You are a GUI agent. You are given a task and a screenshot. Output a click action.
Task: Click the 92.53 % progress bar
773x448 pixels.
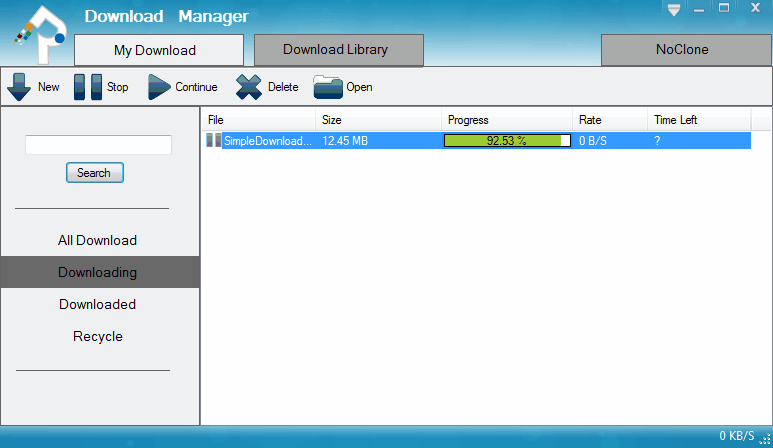[507, 140]
